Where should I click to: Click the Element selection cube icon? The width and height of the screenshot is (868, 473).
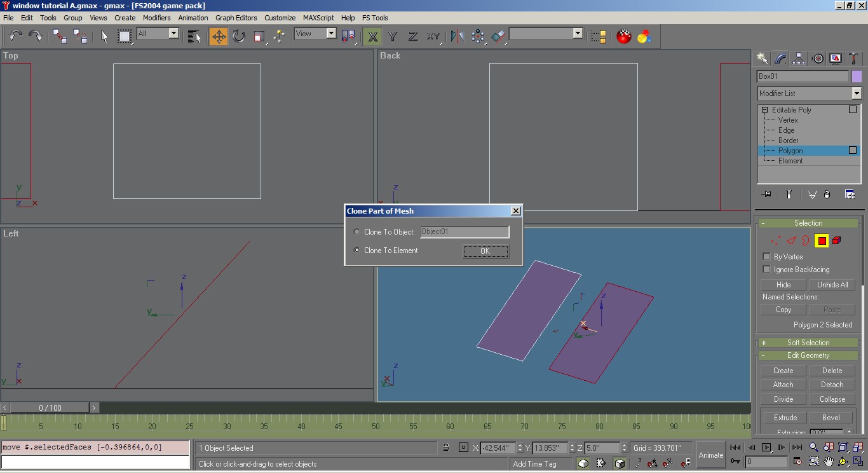[837, 240]
